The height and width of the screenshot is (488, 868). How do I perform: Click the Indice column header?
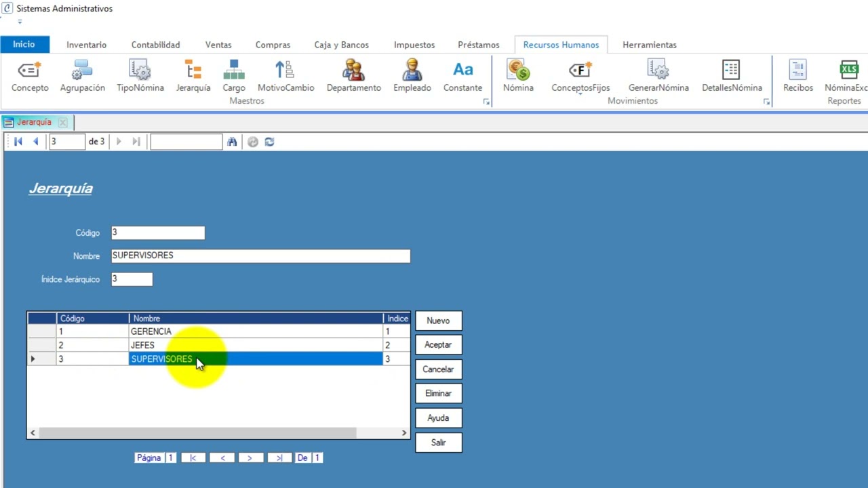coord(397,319)
